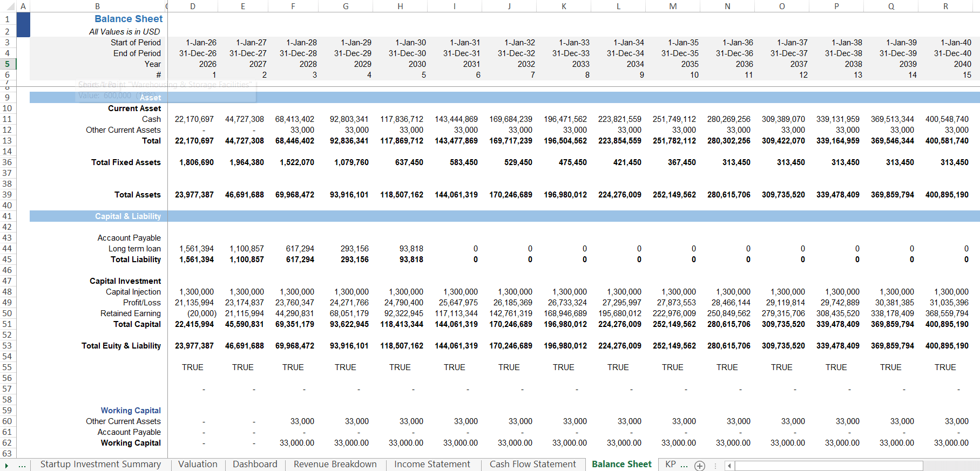Click the sheet tab scroll-right arrow
Viewport: 980px width, 471px height.
pyautogui.click(x=6, y=465)
